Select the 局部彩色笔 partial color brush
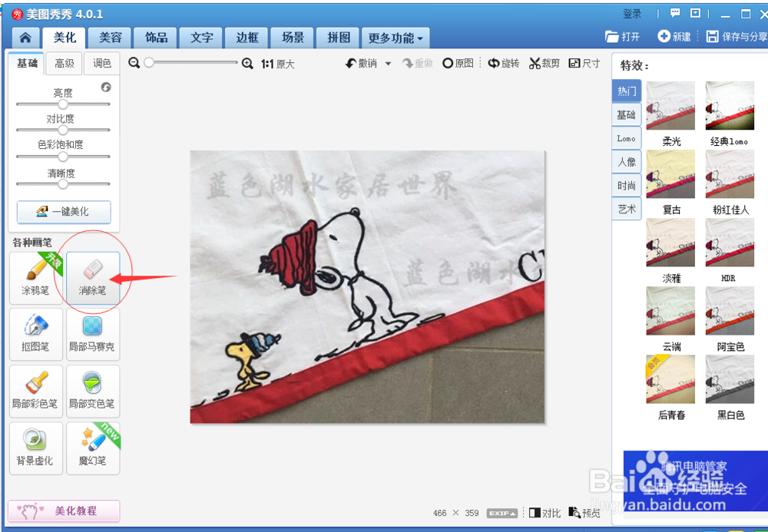This screenshot has width=768, height=532. (36, 392)
